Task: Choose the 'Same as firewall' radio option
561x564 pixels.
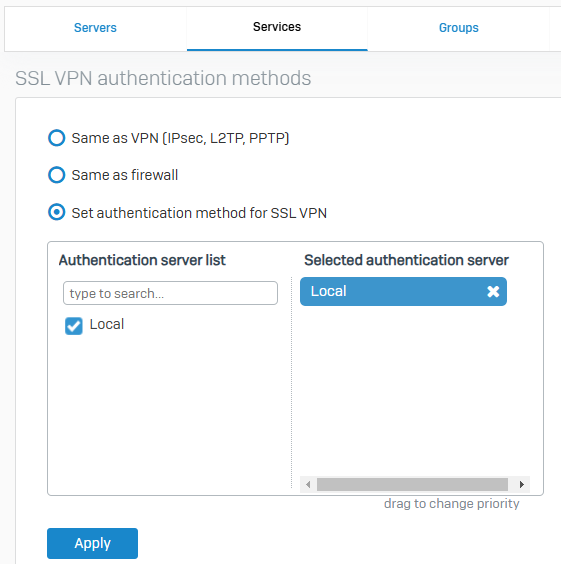Action: 56,175
